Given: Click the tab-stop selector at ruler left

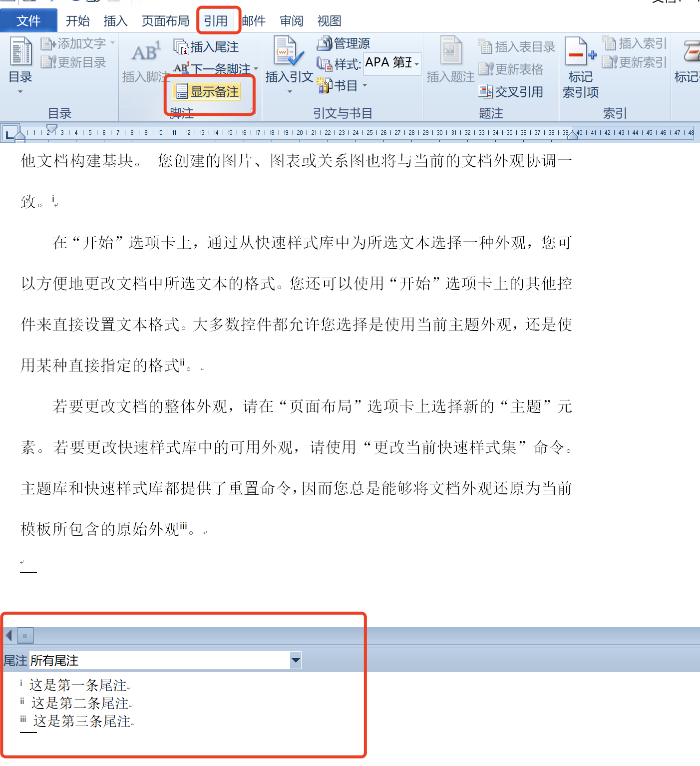Looking at the screenshot, I should point(9,133).
